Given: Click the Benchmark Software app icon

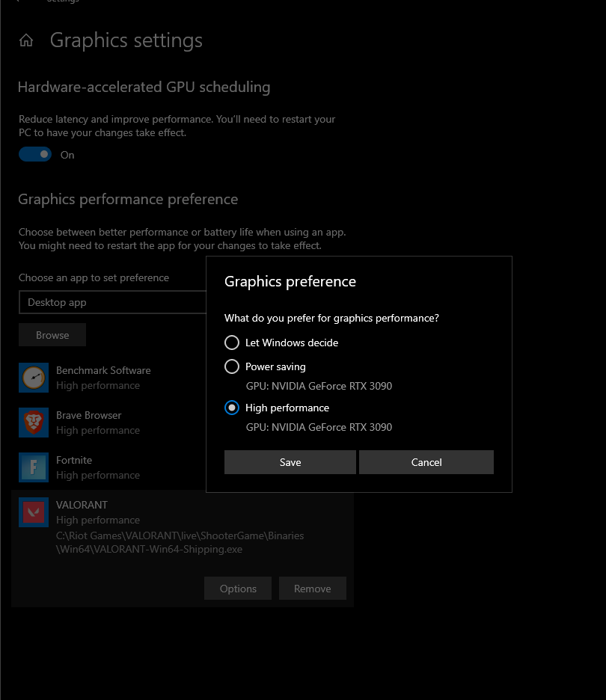Looking at the screenshot, I should (34, 378).
